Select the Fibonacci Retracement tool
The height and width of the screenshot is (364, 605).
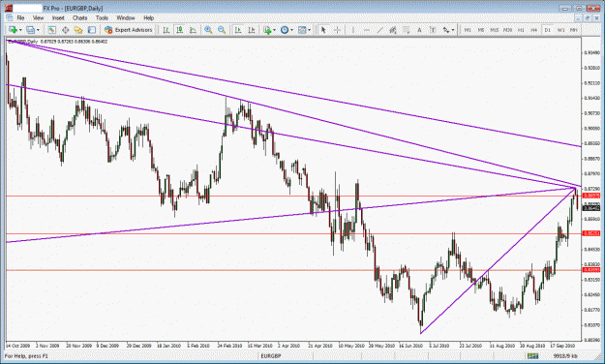[406, 30]
